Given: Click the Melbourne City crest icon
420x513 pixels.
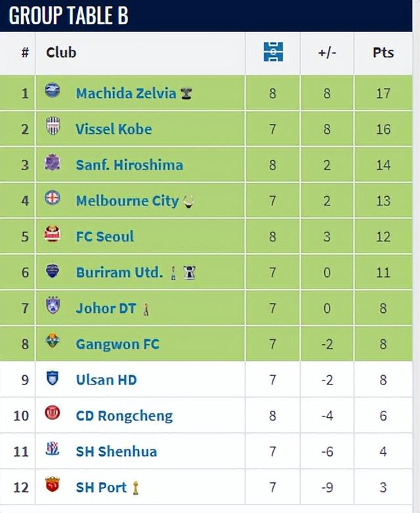Looking at the screenshot, I should pos(52,199).
